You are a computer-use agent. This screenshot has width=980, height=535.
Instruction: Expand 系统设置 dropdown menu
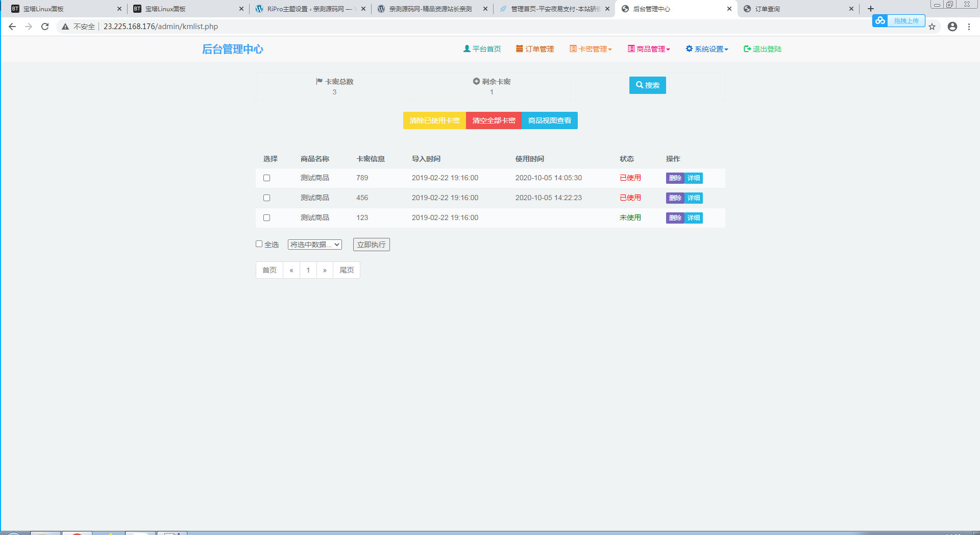point(707,49)
